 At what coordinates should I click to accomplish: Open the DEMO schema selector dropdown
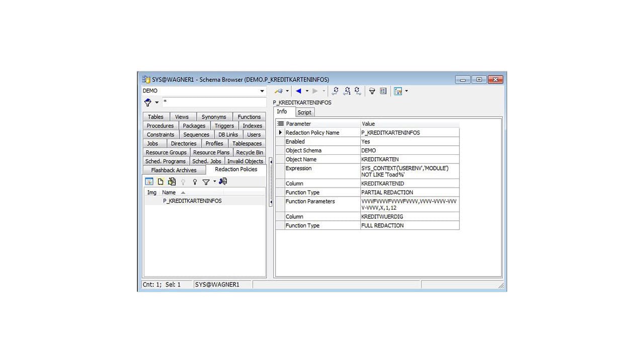pyautogui.click(x=262, y=90)
